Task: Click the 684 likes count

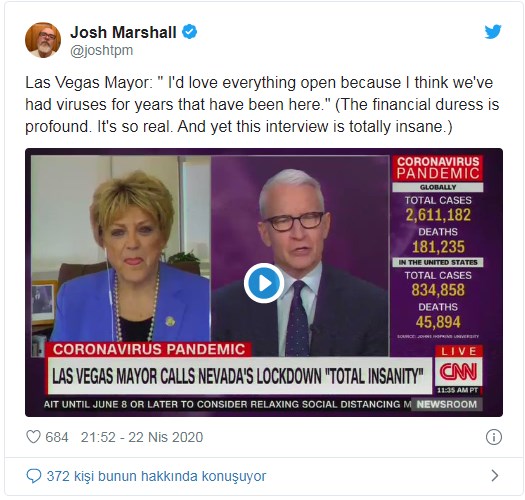Action: pyautogui.click(x=57, y=437)
